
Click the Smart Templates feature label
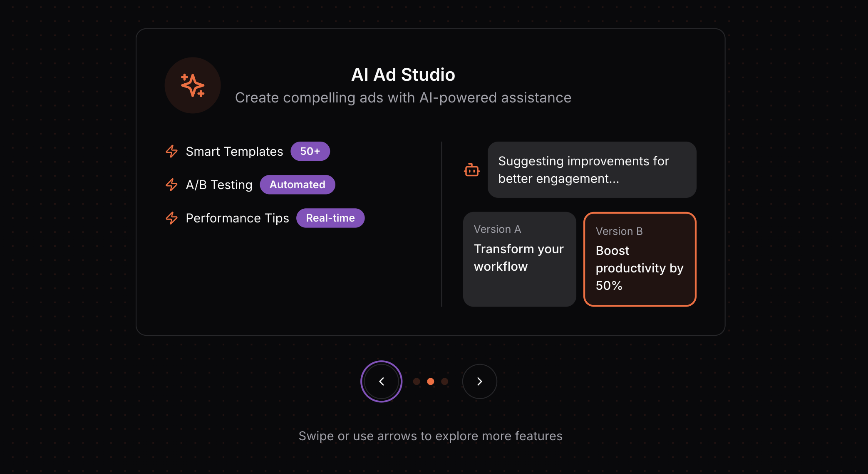[234, 151]
